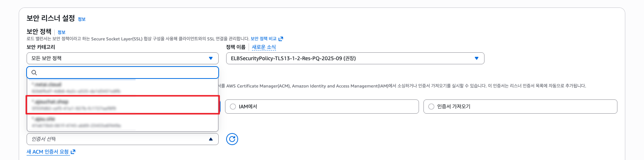Viewport: 644px width, 160px height.
Task: Open the 보안 카테고리 dropdown showing 모든 보안 정책
Action: pos(122,58)
